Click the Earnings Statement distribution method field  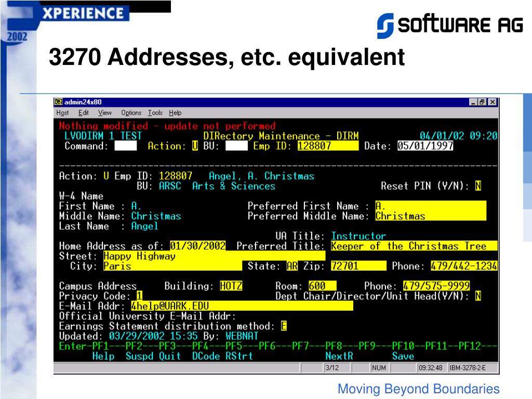284,326
